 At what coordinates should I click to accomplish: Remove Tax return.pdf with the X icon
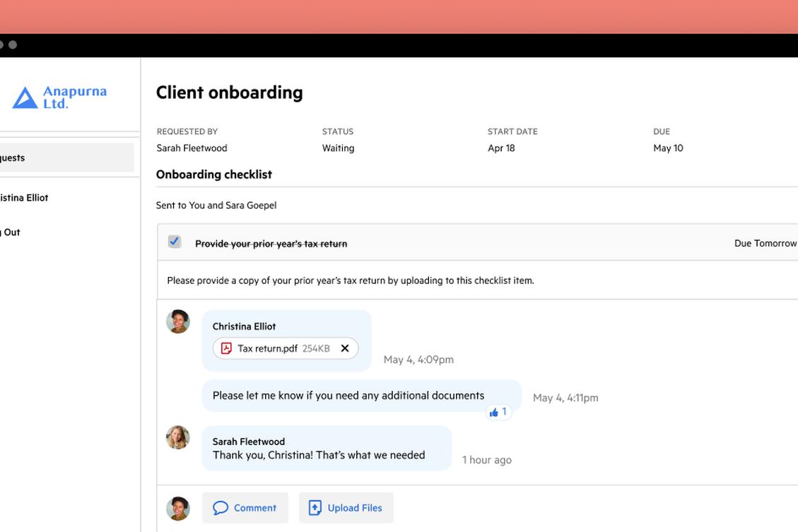click(345, 348)
